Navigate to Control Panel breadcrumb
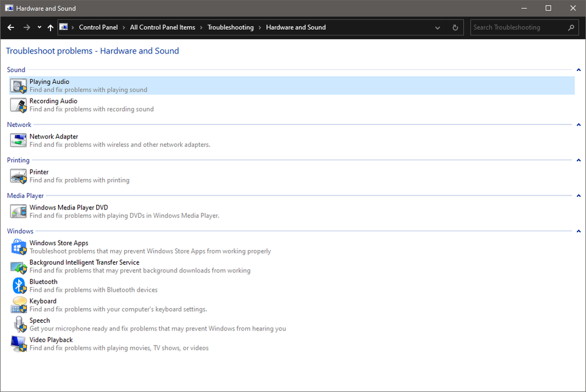The image size is (586, 392). 99,28
